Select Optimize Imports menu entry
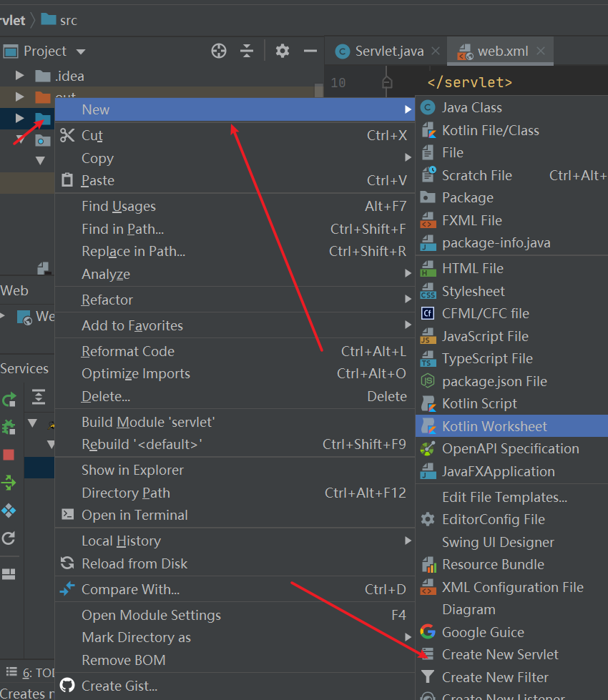Image resolution: width=608 pixels, height=700 pixels. 235,374
